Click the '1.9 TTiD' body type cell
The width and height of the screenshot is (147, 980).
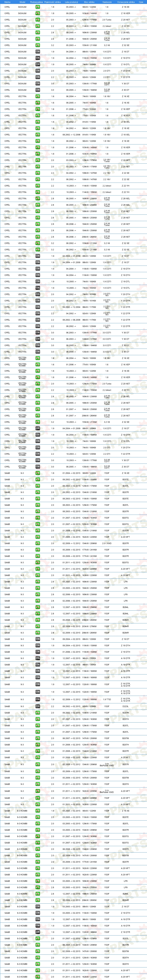(107, 699)
